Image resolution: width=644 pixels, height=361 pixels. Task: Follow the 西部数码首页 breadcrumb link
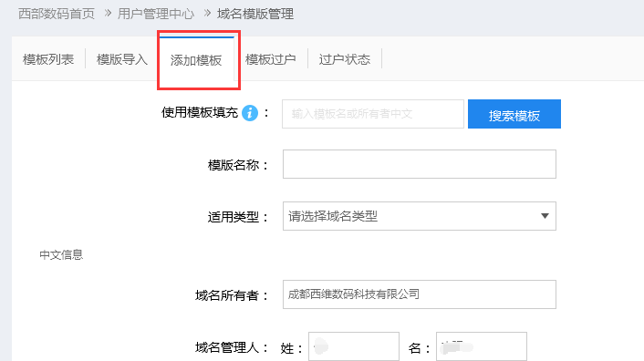pos(57,14)
